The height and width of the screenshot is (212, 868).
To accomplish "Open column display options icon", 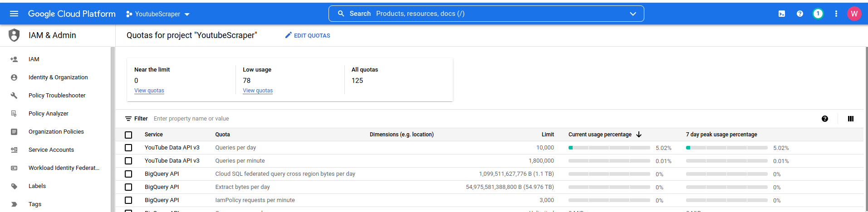I will [x=850, y=119].
